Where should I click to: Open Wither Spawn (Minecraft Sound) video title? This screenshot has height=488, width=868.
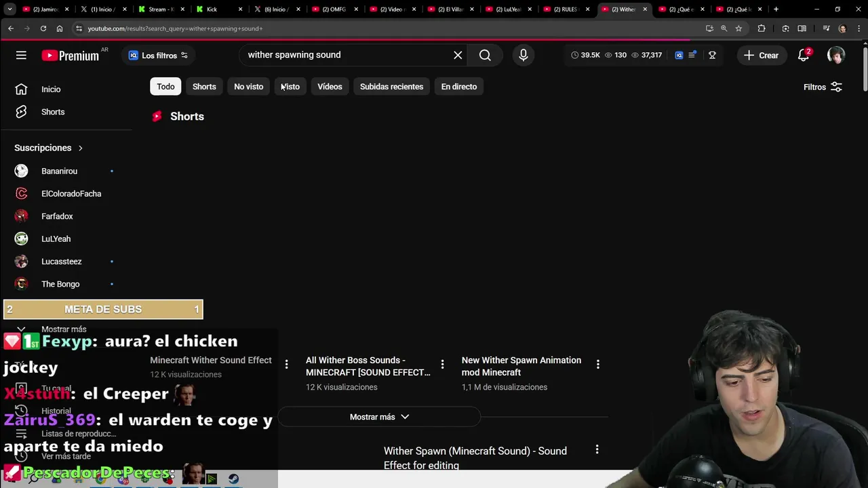tap(475, 457)
